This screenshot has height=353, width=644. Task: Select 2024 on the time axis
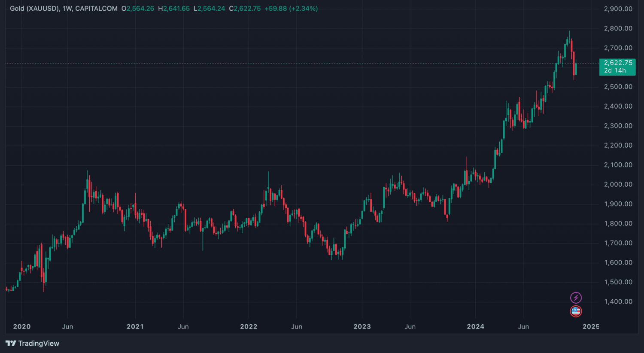pyautogui.click(x=475, y=326)
